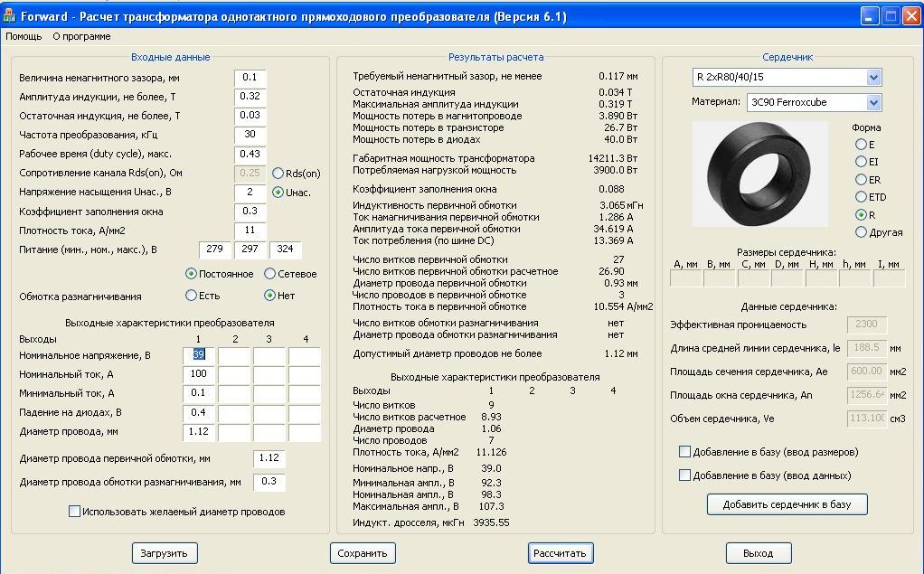Click output 4 wire diameter field
924x574 pixels.
pyautogui.click(x=305, y=432)
